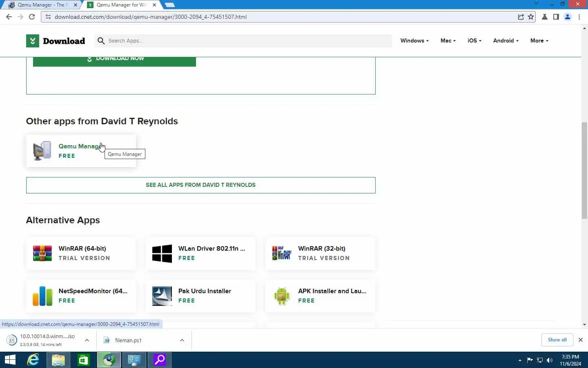Open File Explorer from taskbar
The width and height of the screenshot is (588, 368).
58,360
